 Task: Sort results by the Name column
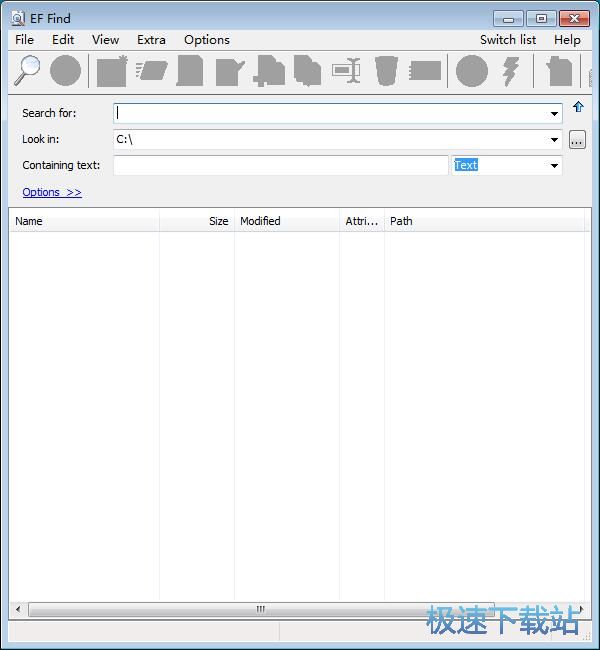click(84, 221)
